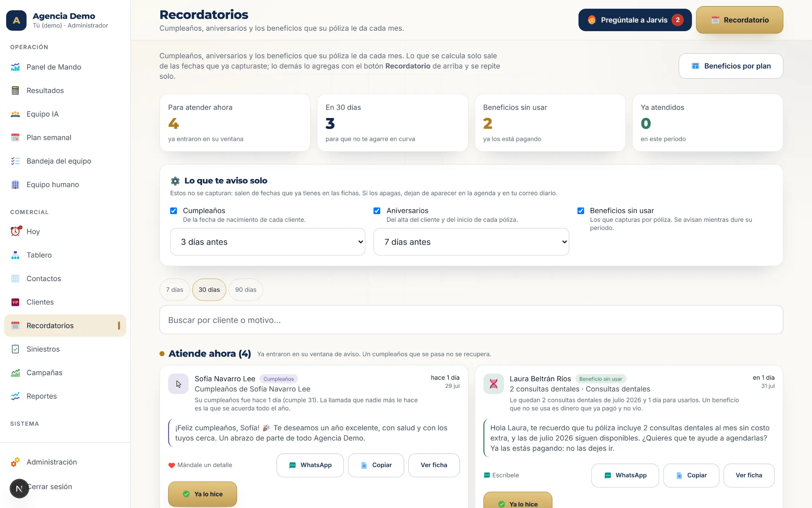Expand the '7 días antes' dropdown
Image resolution: width=812 pixels, height=508 pixels.
(471, 242)
